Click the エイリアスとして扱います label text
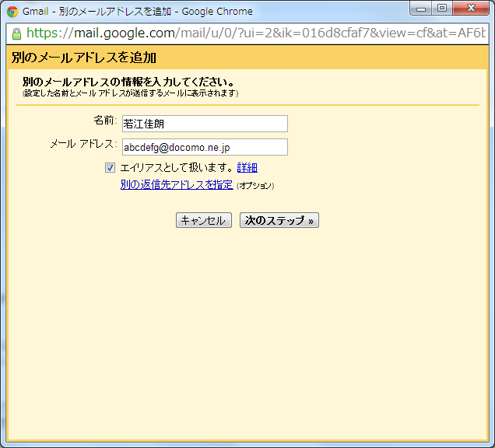This screenshot has width=495, height=448. coord(177,167)
